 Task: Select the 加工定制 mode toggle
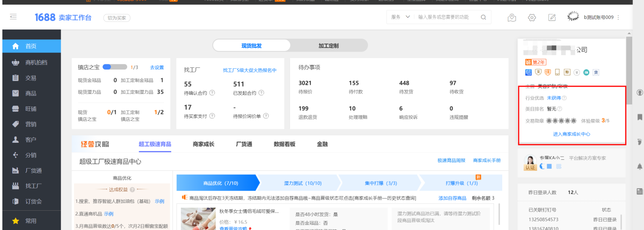coord(328,46)
